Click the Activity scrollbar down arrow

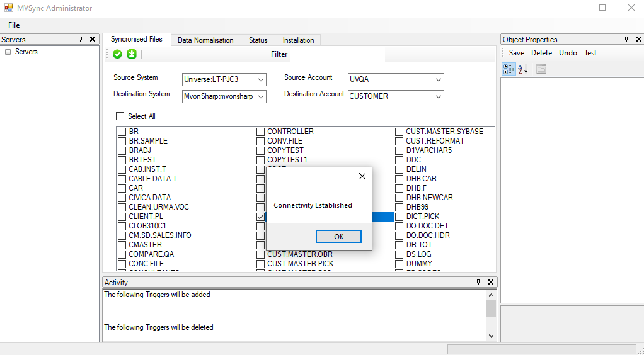coord(492,335)
